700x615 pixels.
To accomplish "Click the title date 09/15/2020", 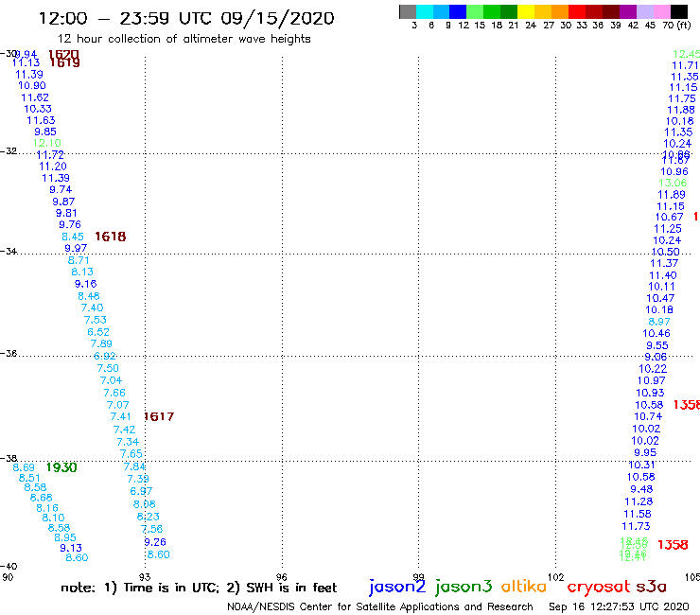I will pyautogui.click(x=277, y=18).
